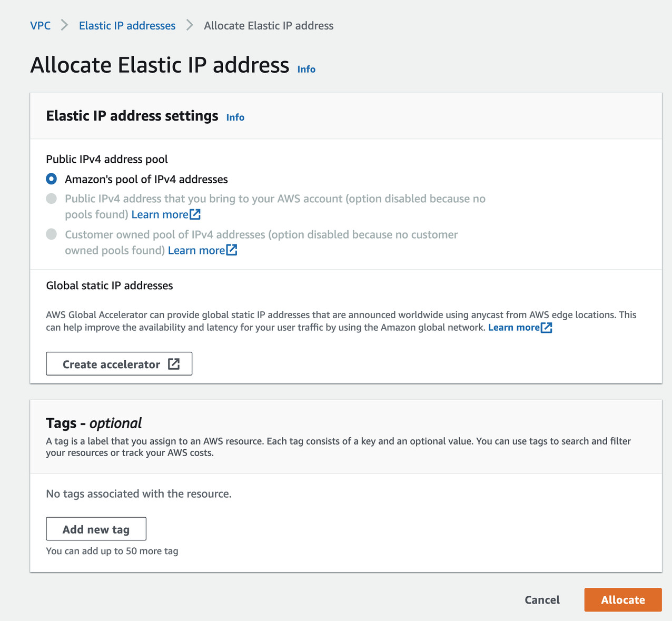Image resolution: width=672 pixels, height=621 pixels.
Task: Open Info next to Allocate Elastic IP address heading
Action: (306, 69)
